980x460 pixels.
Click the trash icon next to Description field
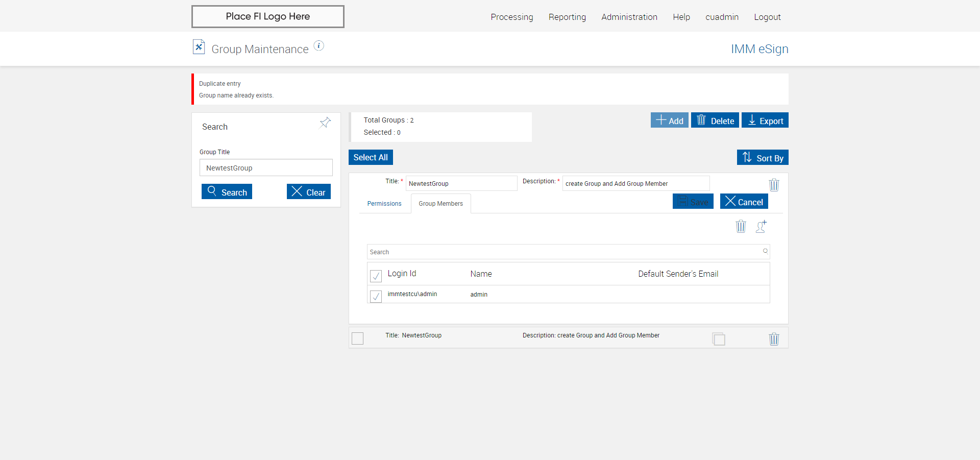(x=774, y=185)
